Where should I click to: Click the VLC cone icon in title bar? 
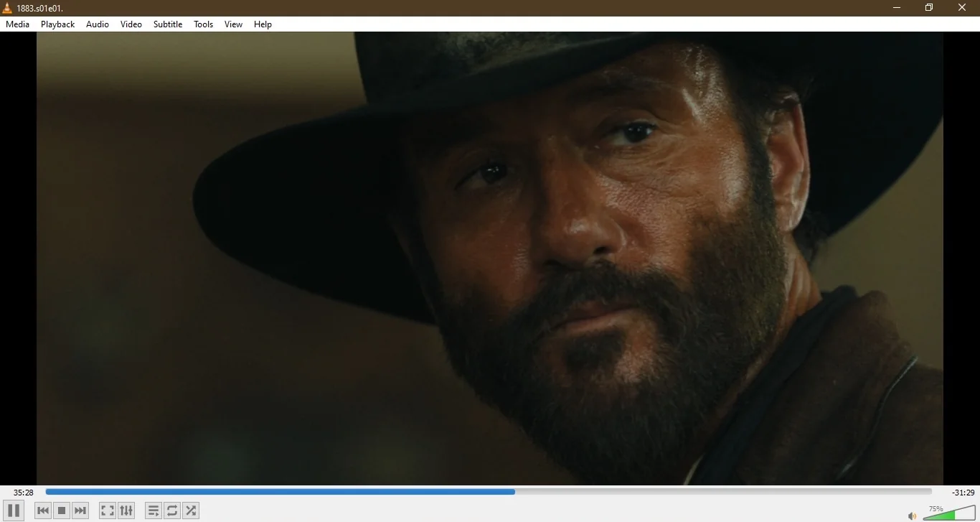point(7,8)
